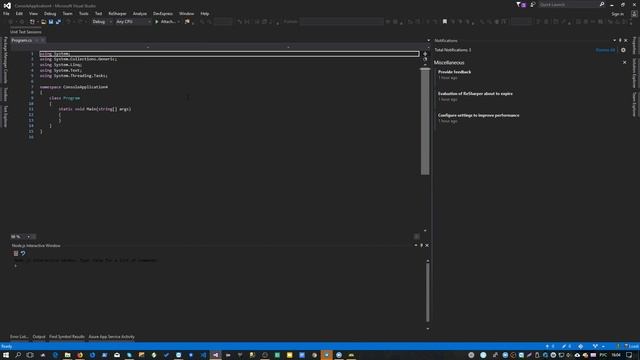Open Windows Start menu
This screenshot has height=360, width=640.
6,355
